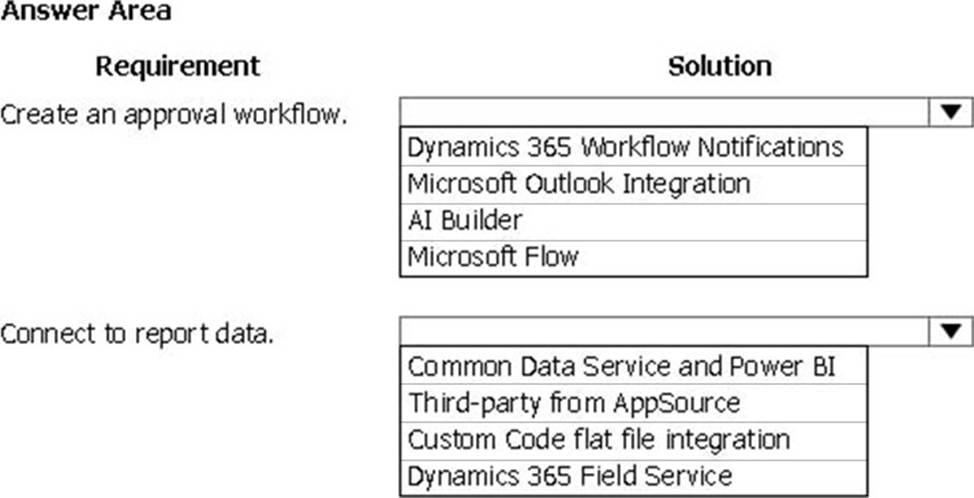Open the approval workflow dropdown arrow
The image size is (974, 498).
[950, 112]
